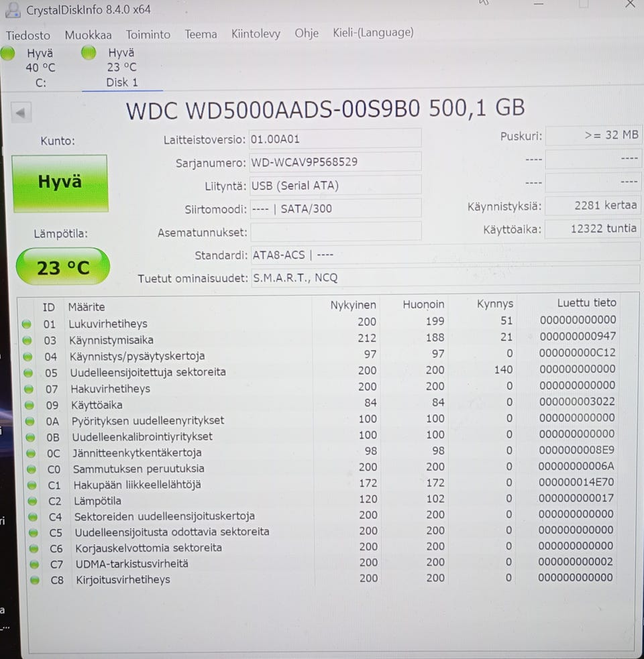This screenshot has width=644, height=659.
Task: Open the Toiminto menu
Action: pyautogui.click(x=148, y=34)
